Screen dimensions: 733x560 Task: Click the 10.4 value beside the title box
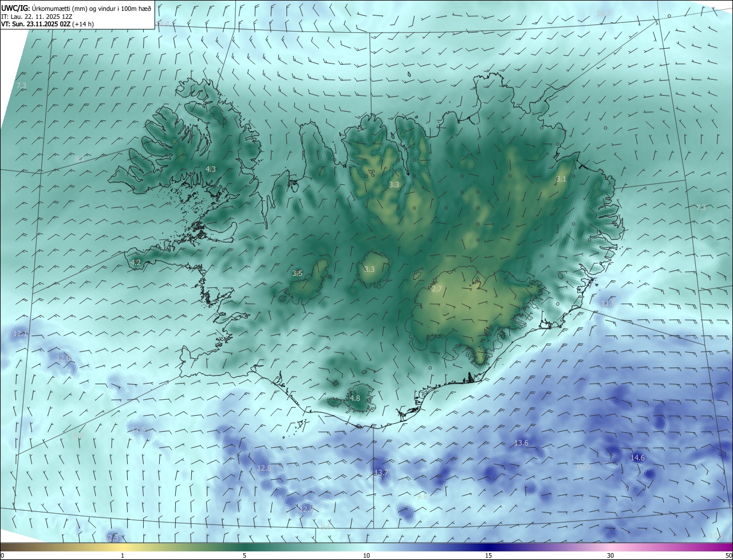pyautogui.click(x=163, y=23)
